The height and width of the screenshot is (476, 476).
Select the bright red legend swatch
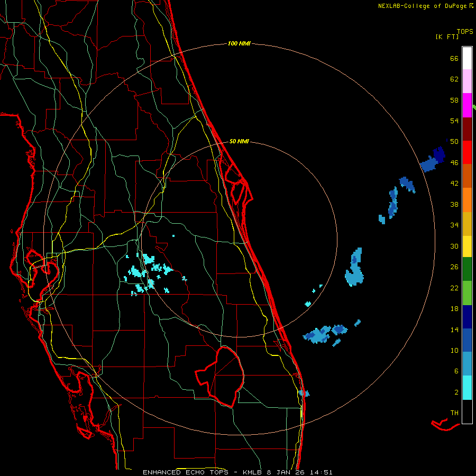[467, 152]
